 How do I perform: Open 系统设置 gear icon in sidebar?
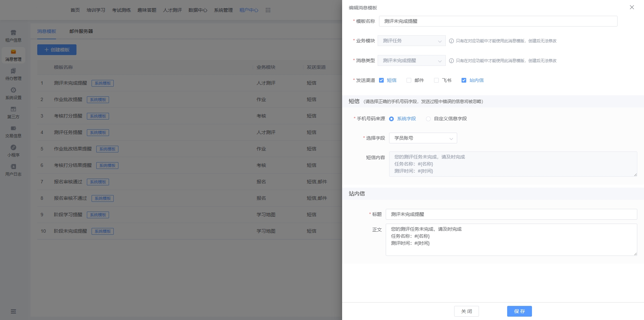point(13,90)
